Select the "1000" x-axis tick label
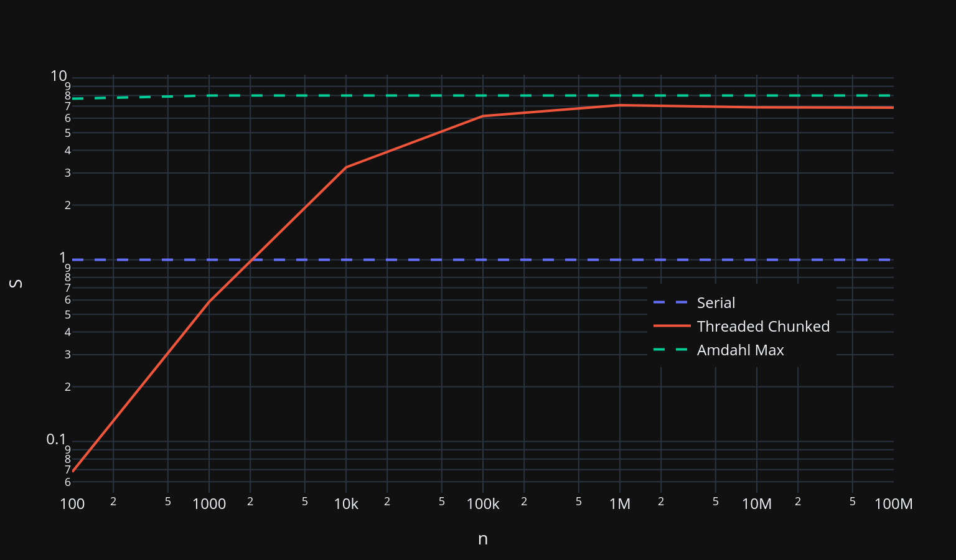 209,504
